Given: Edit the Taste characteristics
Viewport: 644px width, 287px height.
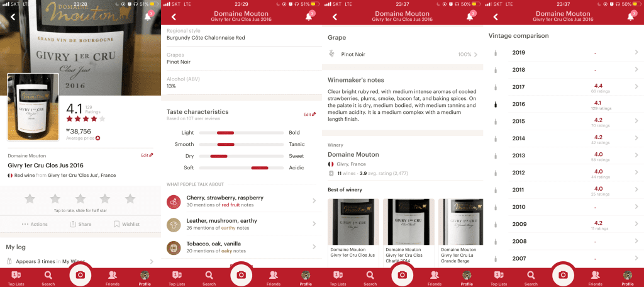Looking at the screenshot, I should [309, 115].
